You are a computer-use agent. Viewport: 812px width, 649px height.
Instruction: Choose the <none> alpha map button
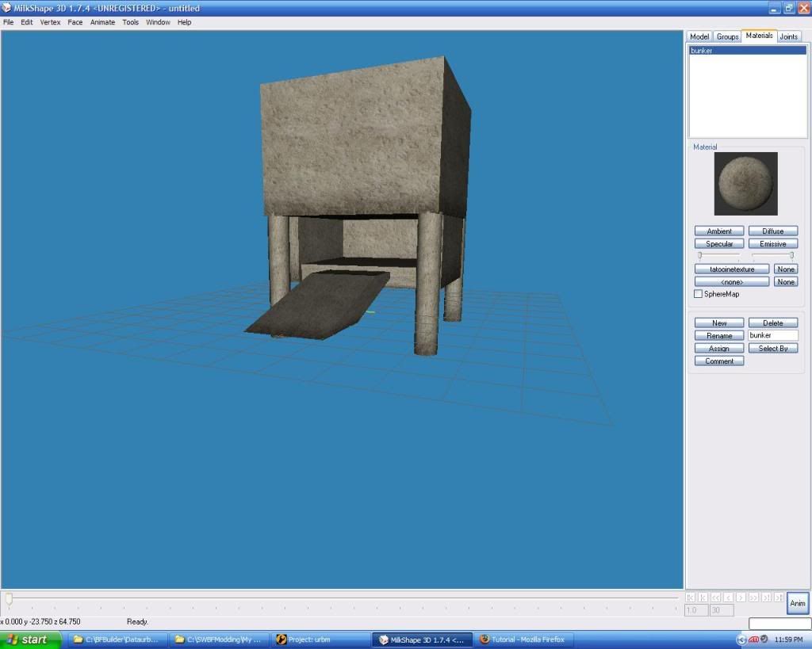coord(732,281)
